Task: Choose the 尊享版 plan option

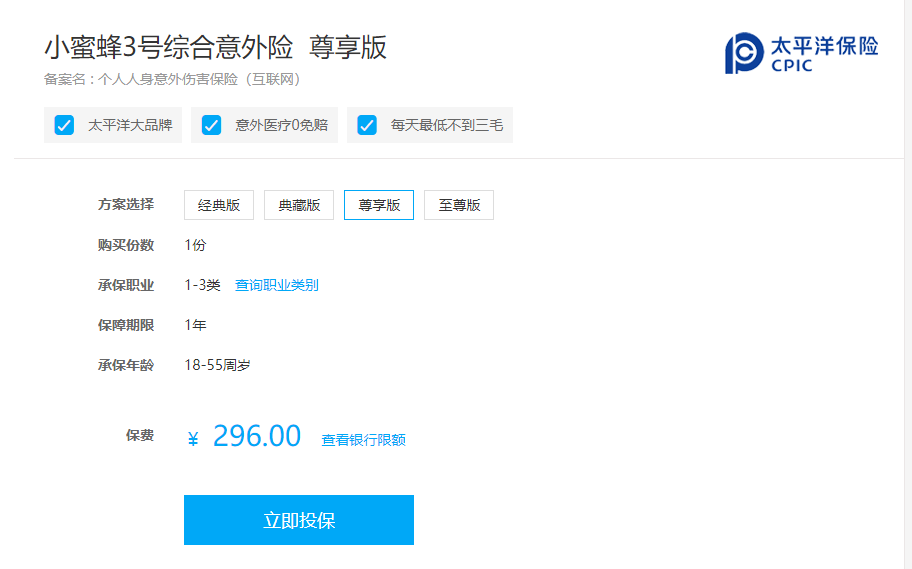Action: pyautogui.click(x=379, y=205)
